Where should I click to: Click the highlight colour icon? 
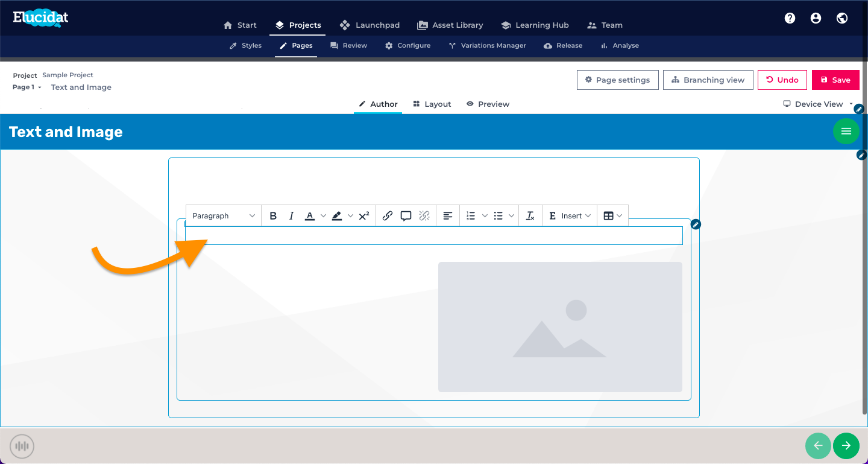[x=337, y=216]
